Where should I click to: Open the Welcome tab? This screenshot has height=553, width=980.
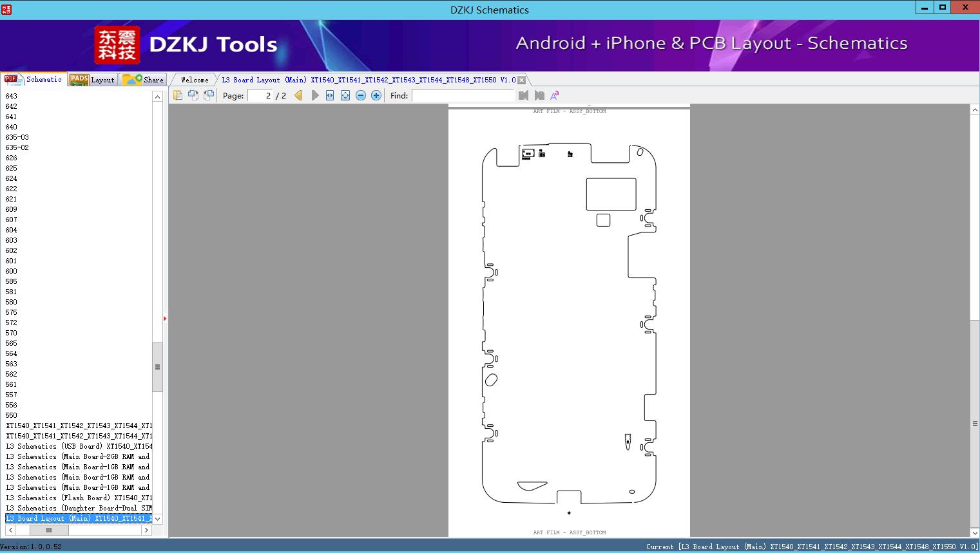pos(193,79)
